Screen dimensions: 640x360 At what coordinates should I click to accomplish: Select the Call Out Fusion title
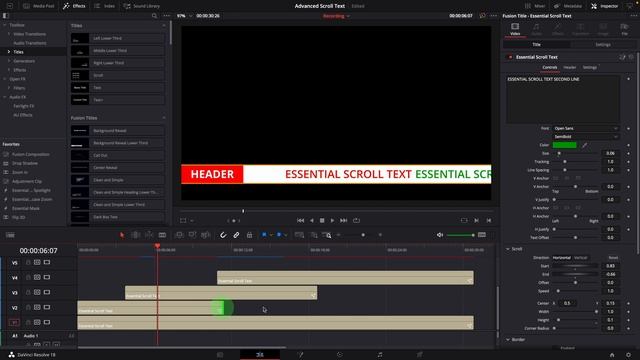118,156
